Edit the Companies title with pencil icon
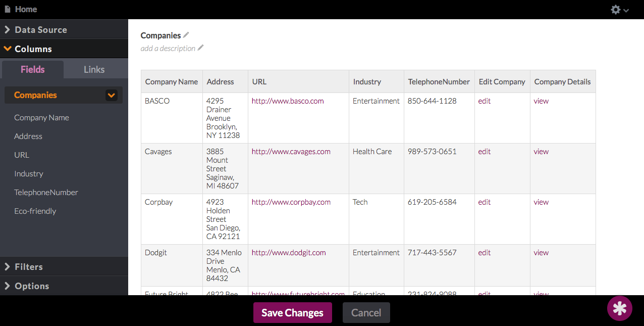Image resolution: width=644 pixels, height=326 pixels. pyautogui.click(x=186, y=35)
